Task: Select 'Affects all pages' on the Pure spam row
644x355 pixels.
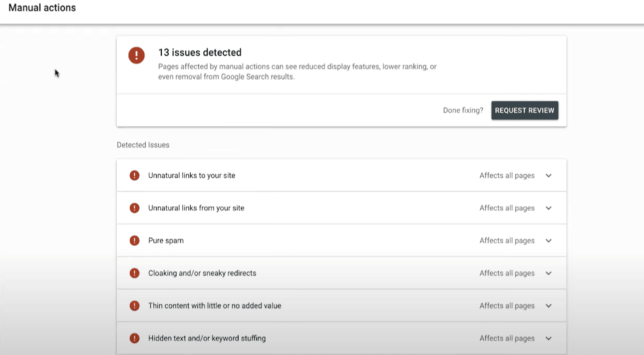Action: 507,240
